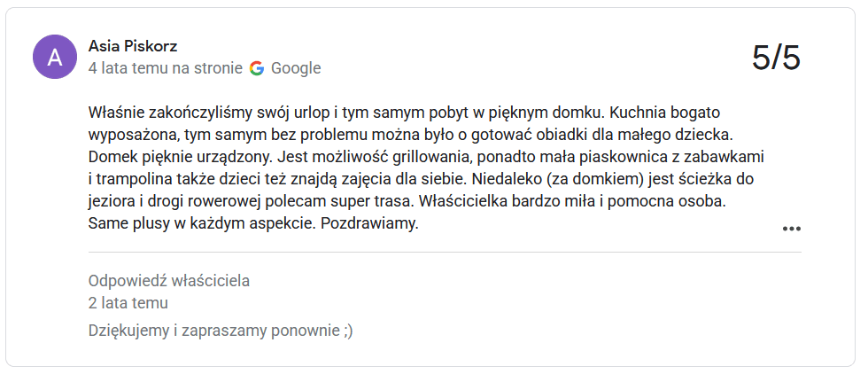Click the review line starting "Właśnie zakończyliśmy"

pyautogui.click(x=404, y=113)
